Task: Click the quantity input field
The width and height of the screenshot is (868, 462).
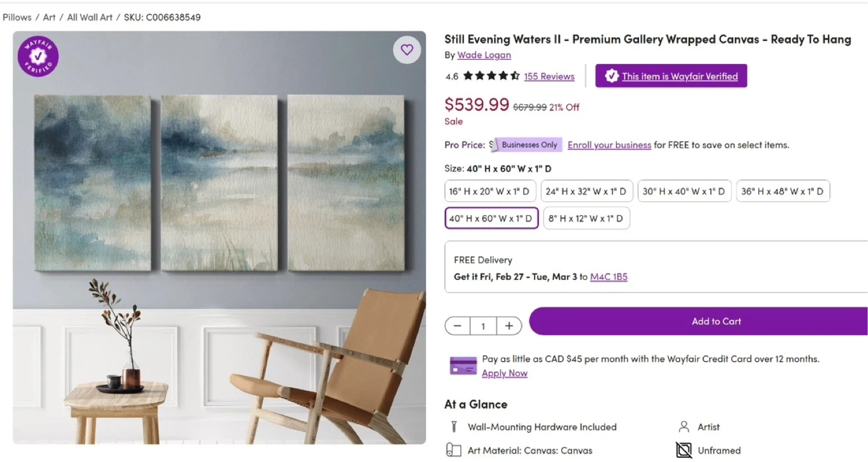Action: click(483, 326)
